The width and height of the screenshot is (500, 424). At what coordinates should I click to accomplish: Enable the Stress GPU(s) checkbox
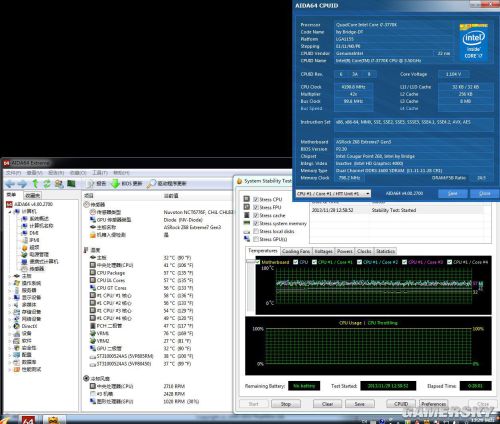pyautogui.click(x=256, y=239)
